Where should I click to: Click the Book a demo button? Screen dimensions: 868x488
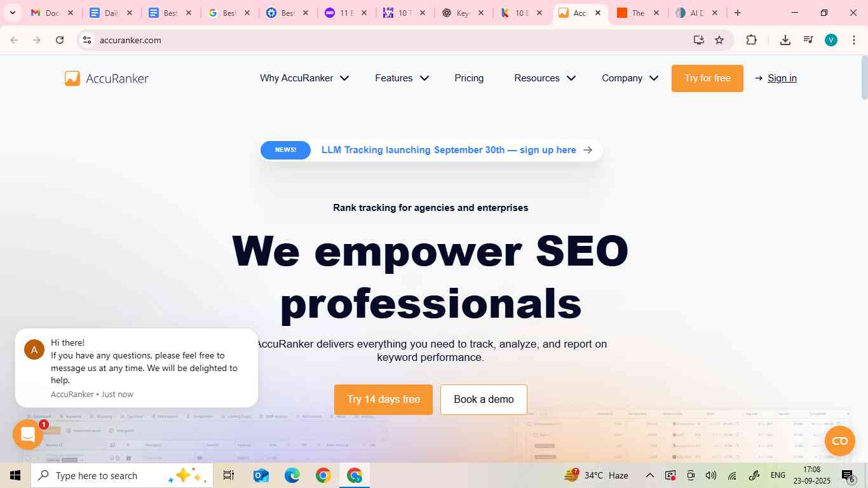(x=484, y=400)
